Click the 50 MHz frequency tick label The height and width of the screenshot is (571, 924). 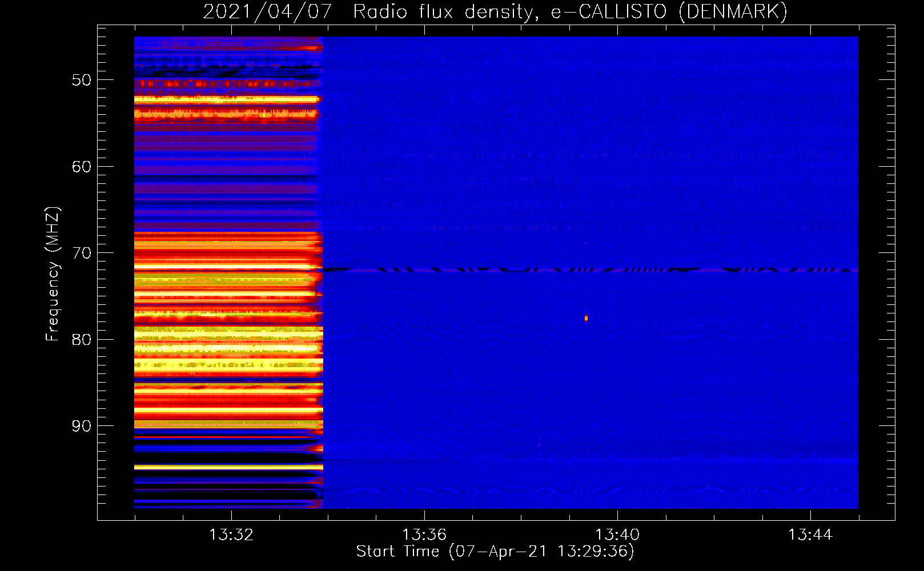tap(82, 80)
